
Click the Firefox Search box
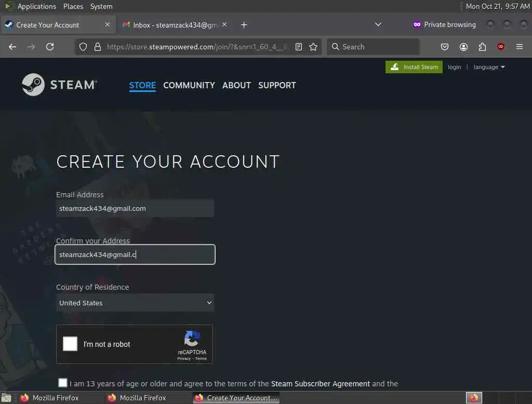[x=373, y=47]
